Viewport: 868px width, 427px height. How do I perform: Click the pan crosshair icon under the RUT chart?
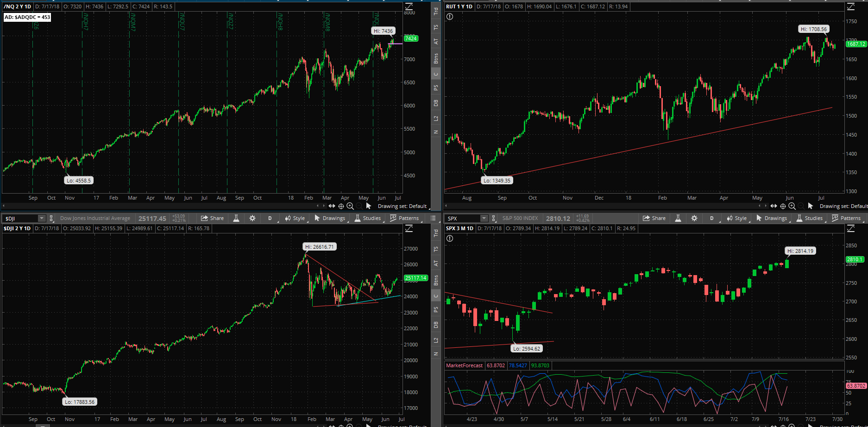pyautogui.click(x=783, y=206)
